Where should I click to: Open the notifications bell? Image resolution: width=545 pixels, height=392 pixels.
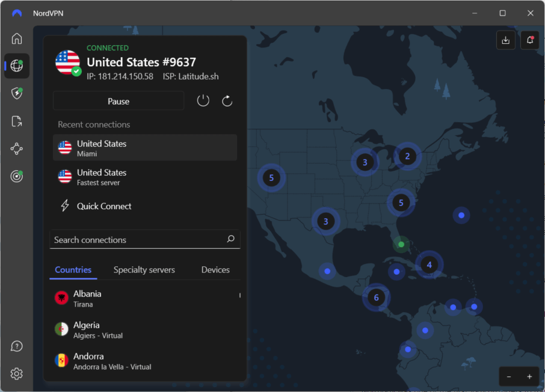click(530, 40)
